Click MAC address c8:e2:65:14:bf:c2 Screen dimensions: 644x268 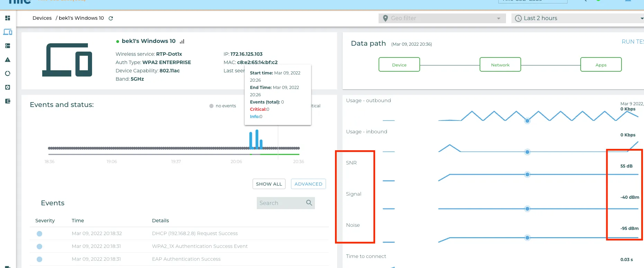257,62
